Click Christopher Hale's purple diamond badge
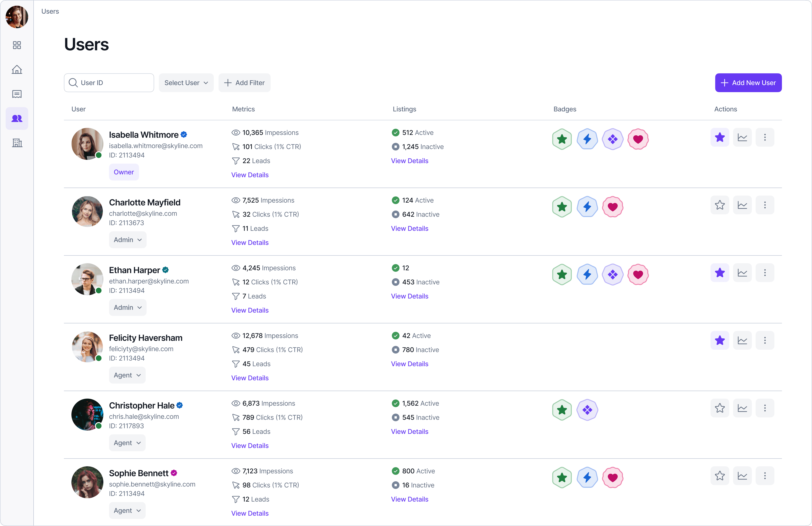Viewport: 812px width, 526px height. coord(587,410)
